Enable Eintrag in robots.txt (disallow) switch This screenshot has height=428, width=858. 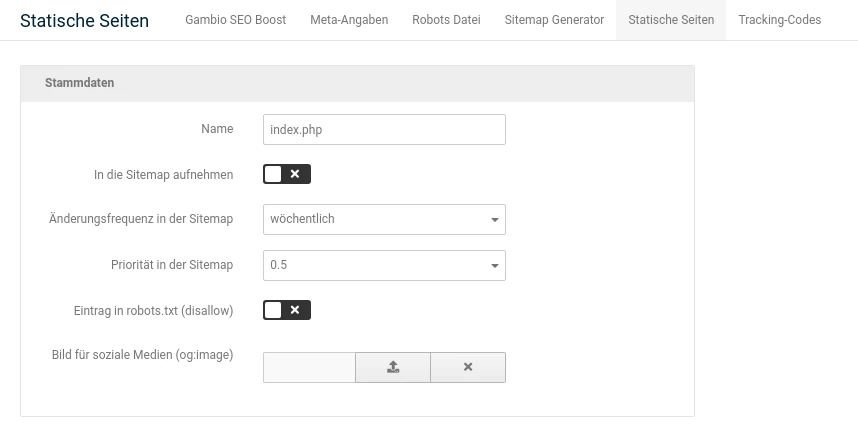[287, 310]
